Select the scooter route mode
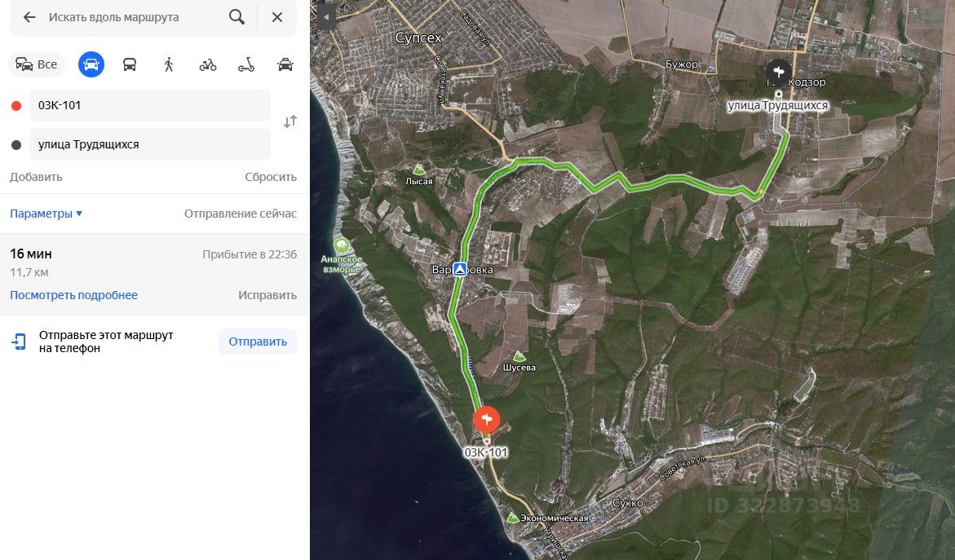Viewport: 955px width, 560px height. (x=246, y=64)
